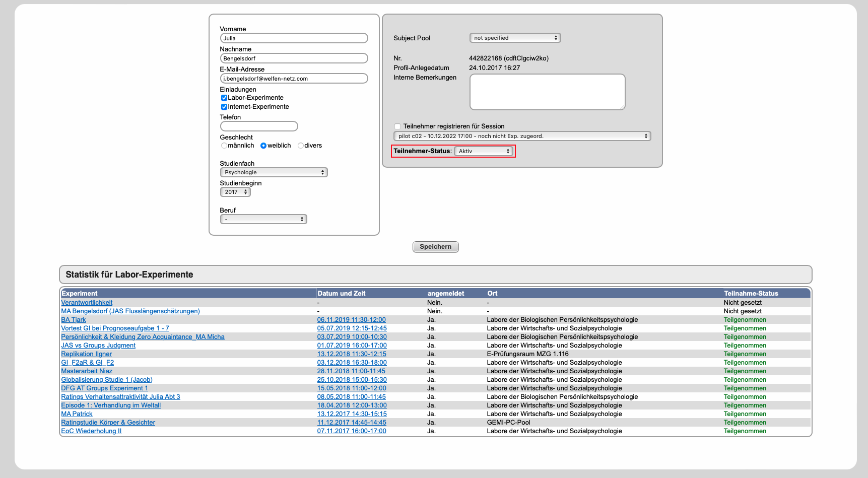Click the empty Telefon field
868x478 pixels.
(x=259, y=126)
